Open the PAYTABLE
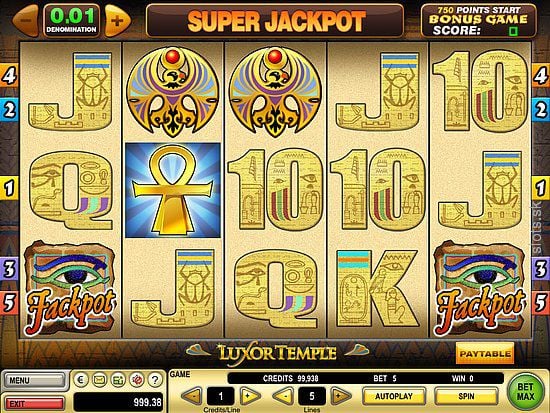Screen dimensions: 550x413 pyautogui.click(x=485, y=354)
